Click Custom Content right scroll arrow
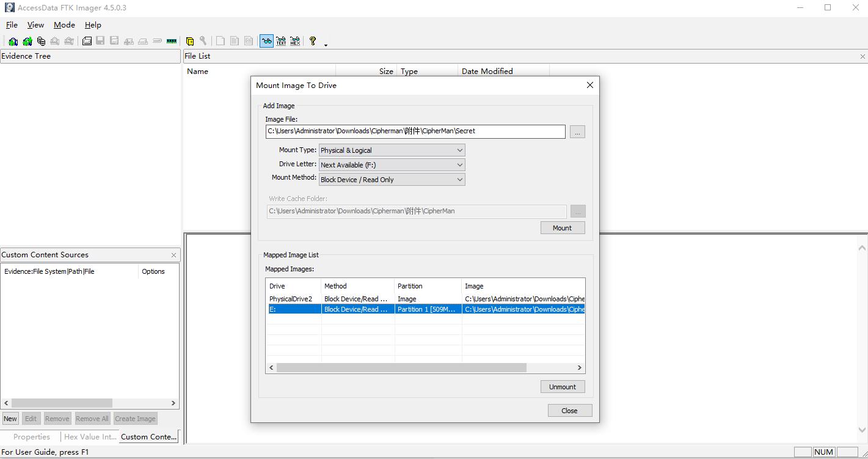The width and height of the screenshot is (868, 459). (x=173, y=403)
